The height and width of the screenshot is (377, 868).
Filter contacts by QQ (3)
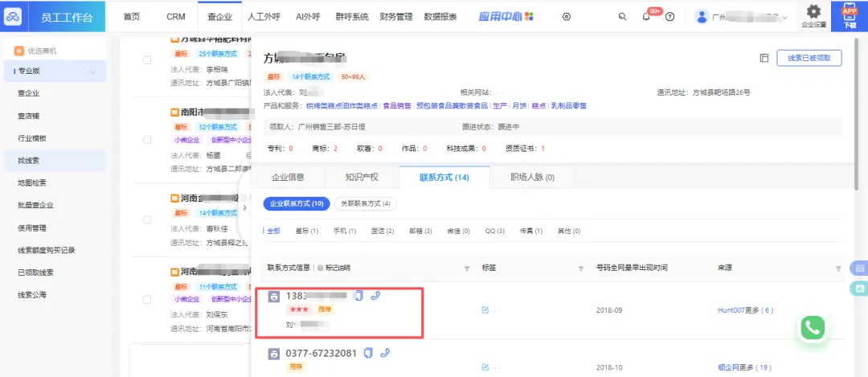click(495, 231)
